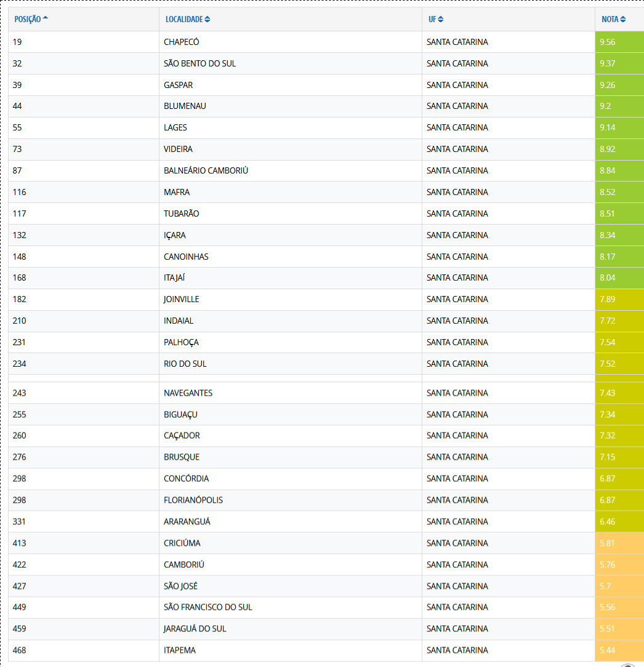Click the NOTA column header text
Image resolution: width=644 pixels, height=667 pixels.
tap(610, 20)
